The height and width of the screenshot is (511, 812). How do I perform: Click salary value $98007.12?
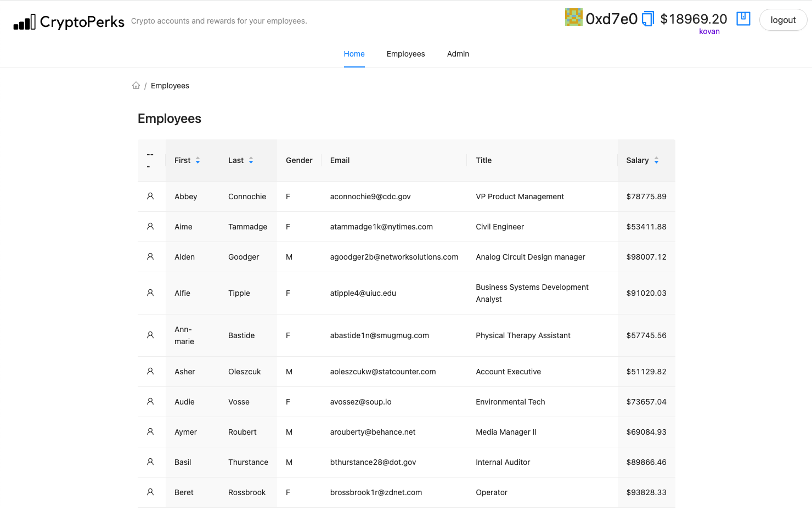pyautogui.click(x=646, y=257)
